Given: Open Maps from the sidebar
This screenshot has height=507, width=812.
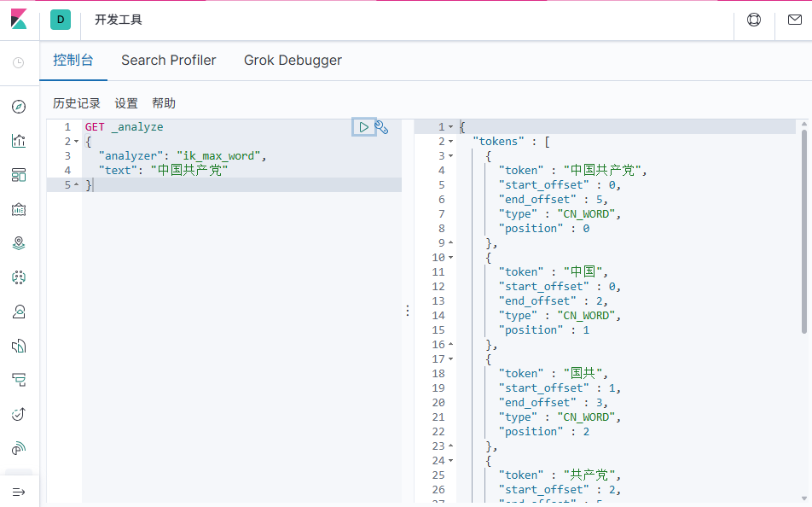Looking at the screenshot, I should (19, 243).
